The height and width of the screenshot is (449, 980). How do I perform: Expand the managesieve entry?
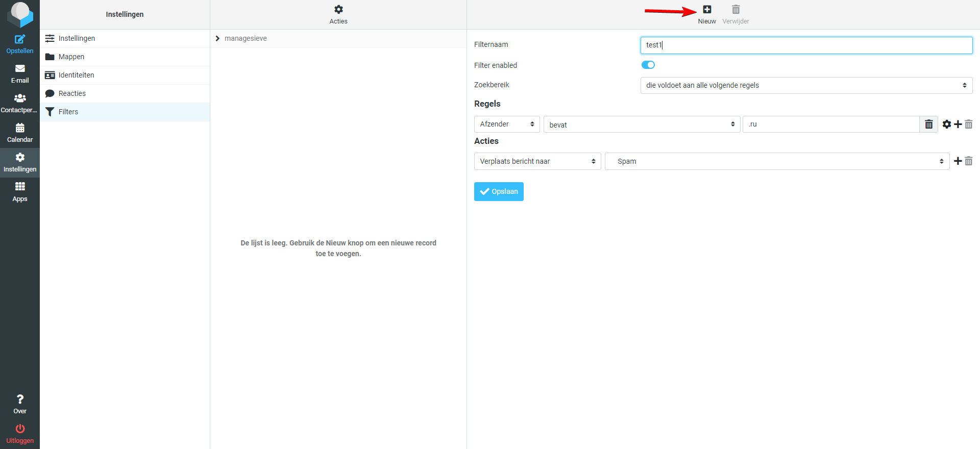point(218,39)
